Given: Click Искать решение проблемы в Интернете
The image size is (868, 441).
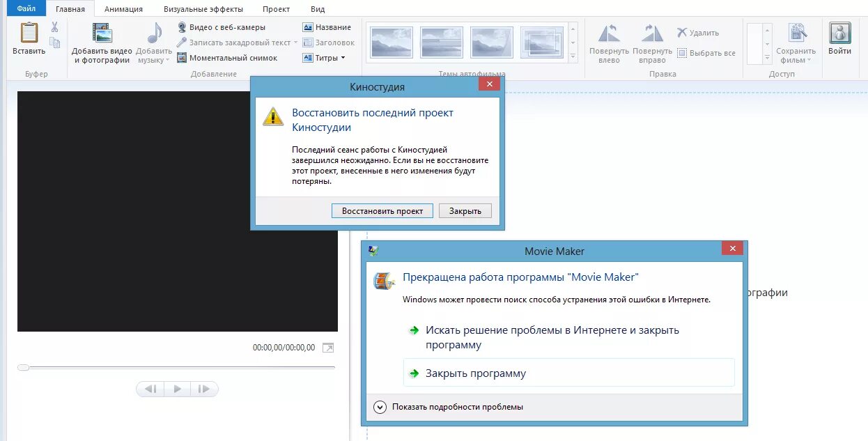Looking at the screenshot, I should pos(552,337).
